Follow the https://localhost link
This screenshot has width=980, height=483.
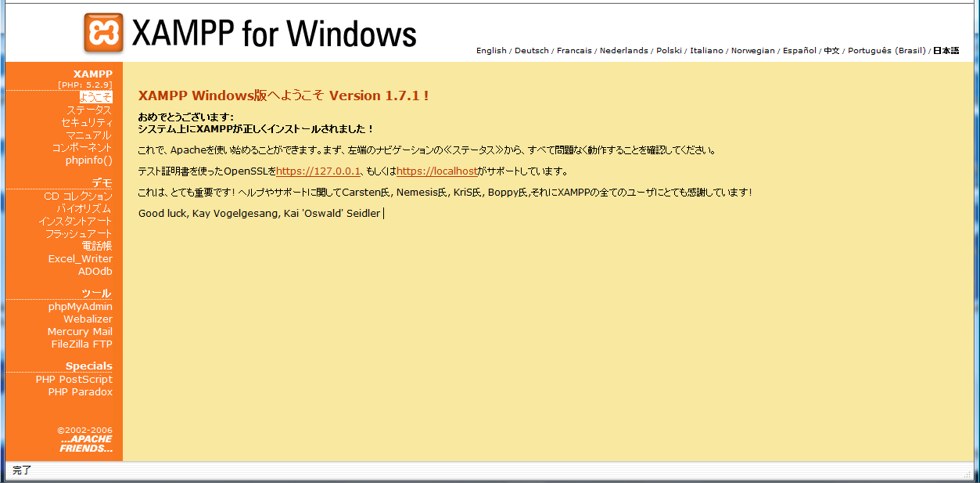pyautogui.click(x=436, y=171)
